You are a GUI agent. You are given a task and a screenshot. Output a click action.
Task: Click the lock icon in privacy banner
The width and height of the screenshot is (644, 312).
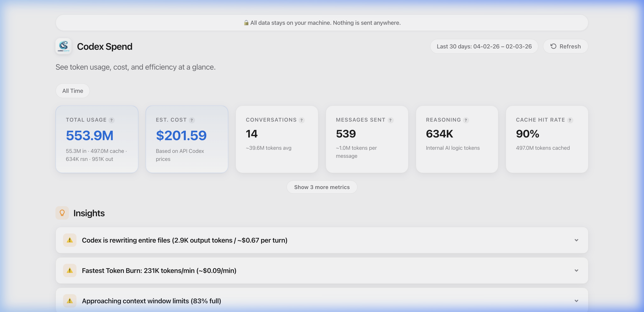[246, 23]
